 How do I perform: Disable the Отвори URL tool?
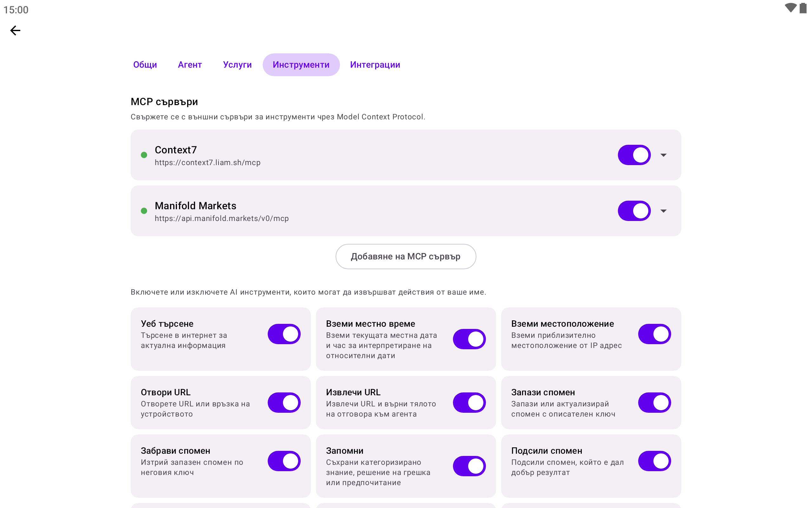tap(284, 403)
